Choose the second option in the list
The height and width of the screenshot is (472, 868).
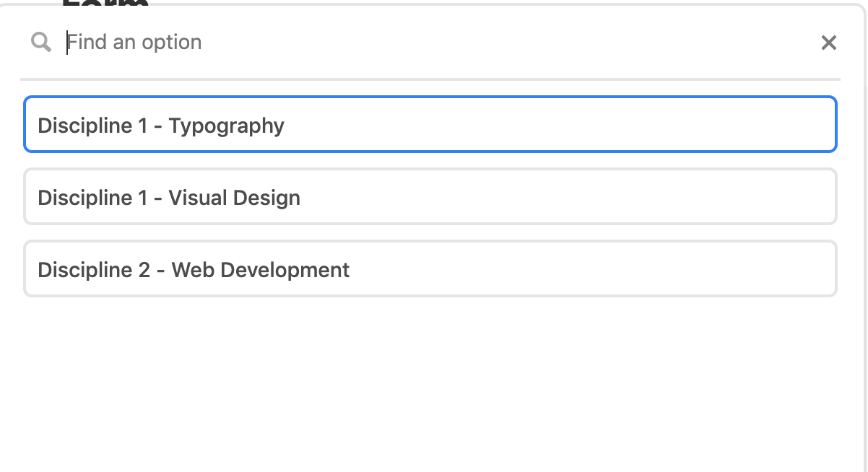tap(430, 196)
